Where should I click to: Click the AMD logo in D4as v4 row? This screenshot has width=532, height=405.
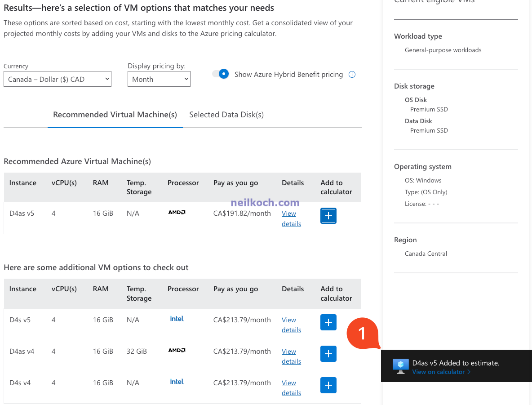click(177, 350)
